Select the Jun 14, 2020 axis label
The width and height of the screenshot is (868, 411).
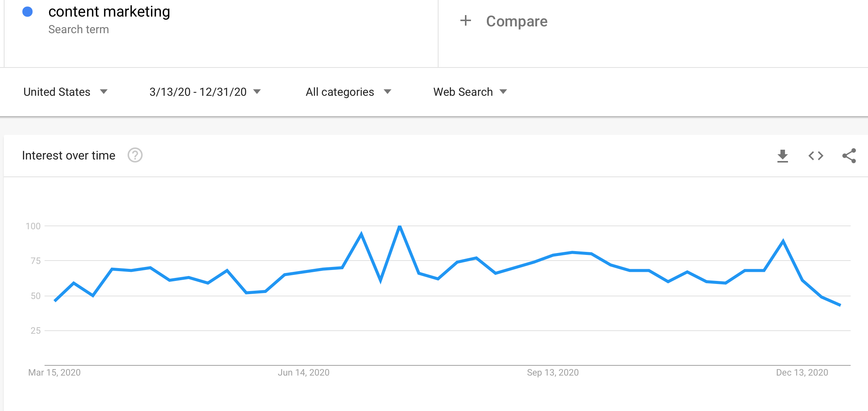pos(303,373)
